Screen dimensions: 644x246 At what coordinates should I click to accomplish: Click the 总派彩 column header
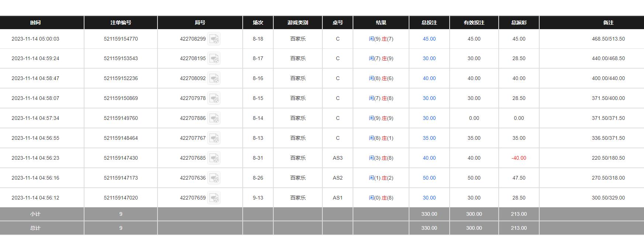tap(519, 22)
